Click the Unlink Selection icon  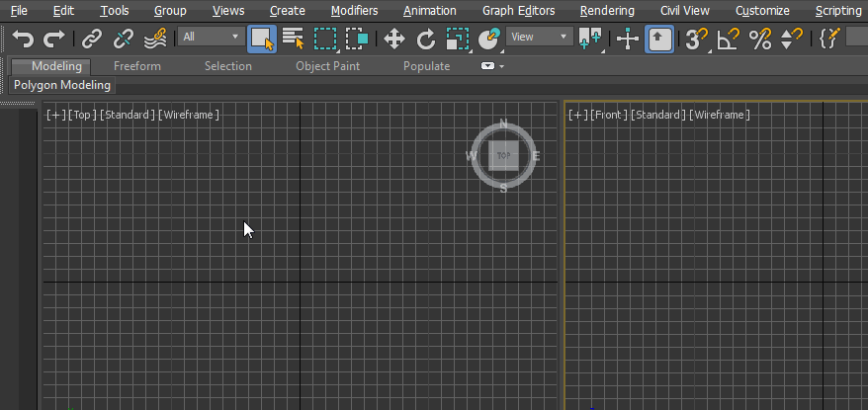pos(124,40)
